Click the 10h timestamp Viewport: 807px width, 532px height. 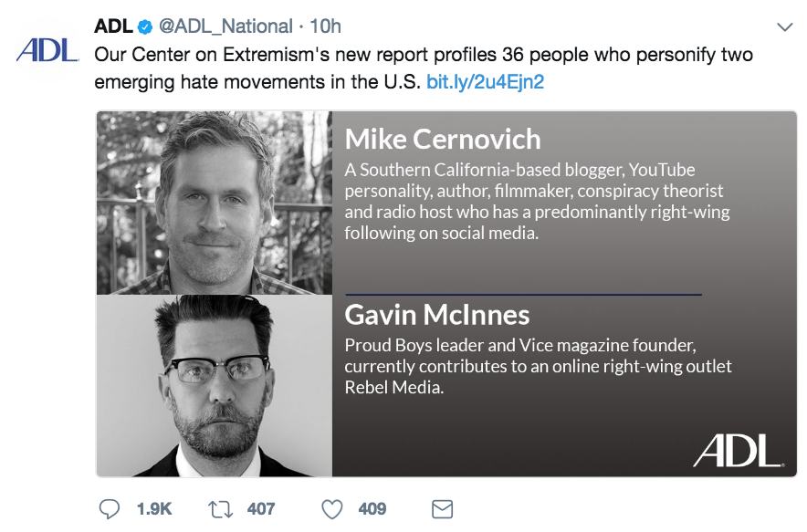pos(323,26)
